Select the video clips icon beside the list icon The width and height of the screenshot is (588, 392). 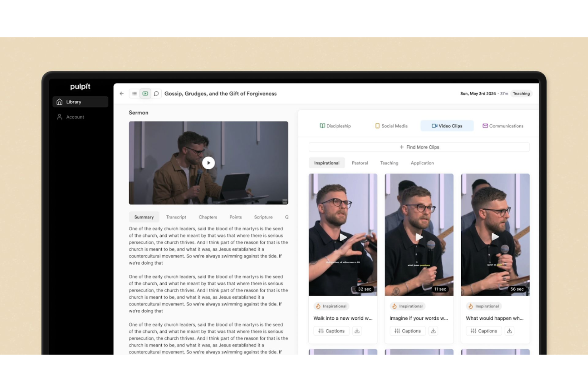coord(145,93)
